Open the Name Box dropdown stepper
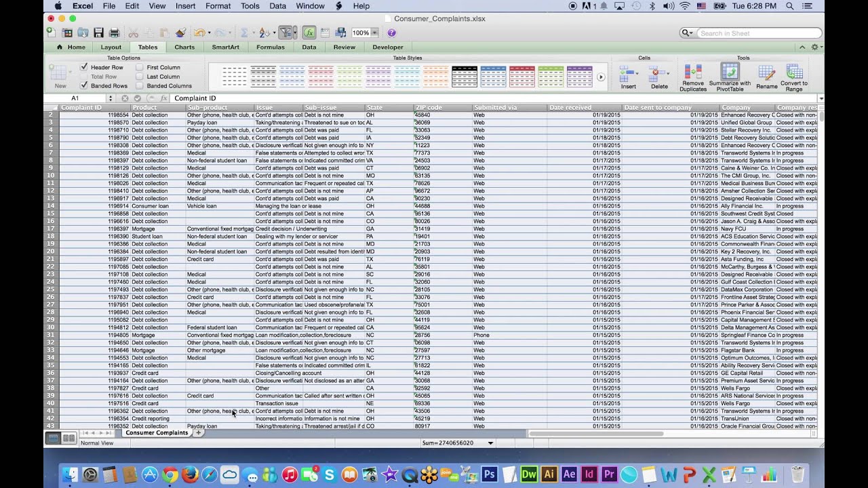The height and width of the screenshot is (488, 868). click(x=111, y=98)
